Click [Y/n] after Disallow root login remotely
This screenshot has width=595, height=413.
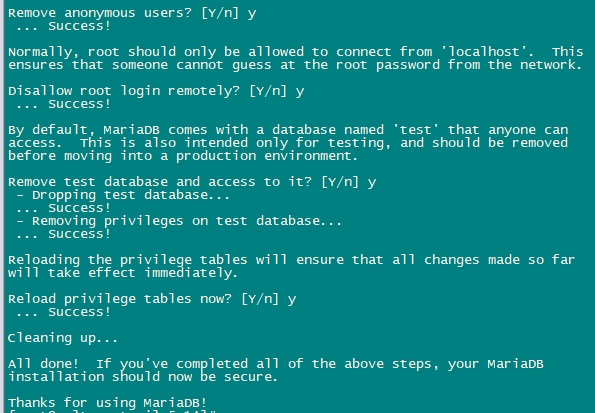(268, 91)
